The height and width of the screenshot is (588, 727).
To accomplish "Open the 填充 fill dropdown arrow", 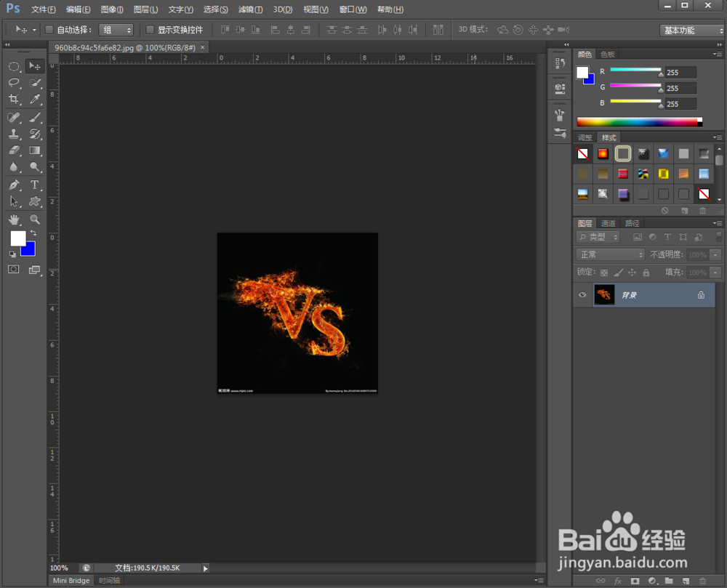I will coord(715,273).
